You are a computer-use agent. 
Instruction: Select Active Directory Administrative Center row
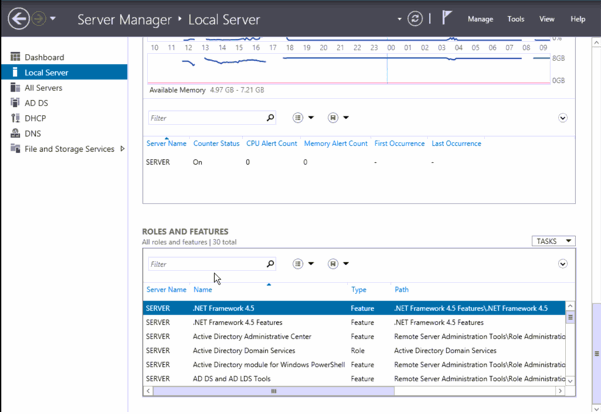pyautogui.click(x=354, y=337)
